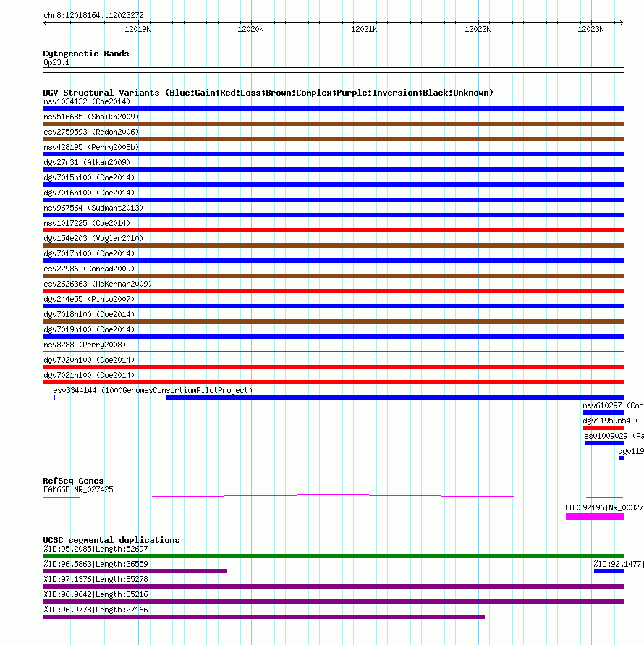The image size is (644, 645).
Task: Click short red bar under dgv11959n54
Action: point(603,428)
